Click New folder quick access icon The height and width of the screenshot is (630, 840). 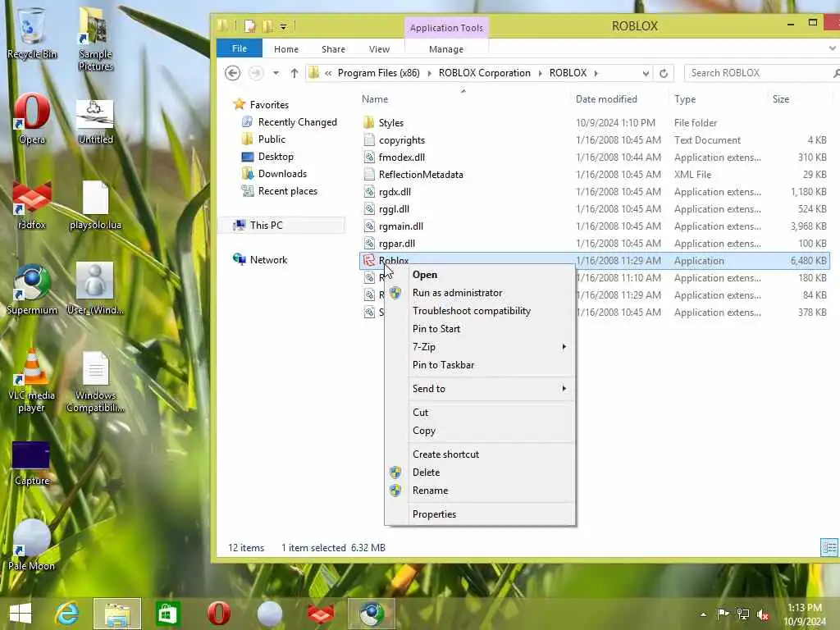[x=267, y=25]
